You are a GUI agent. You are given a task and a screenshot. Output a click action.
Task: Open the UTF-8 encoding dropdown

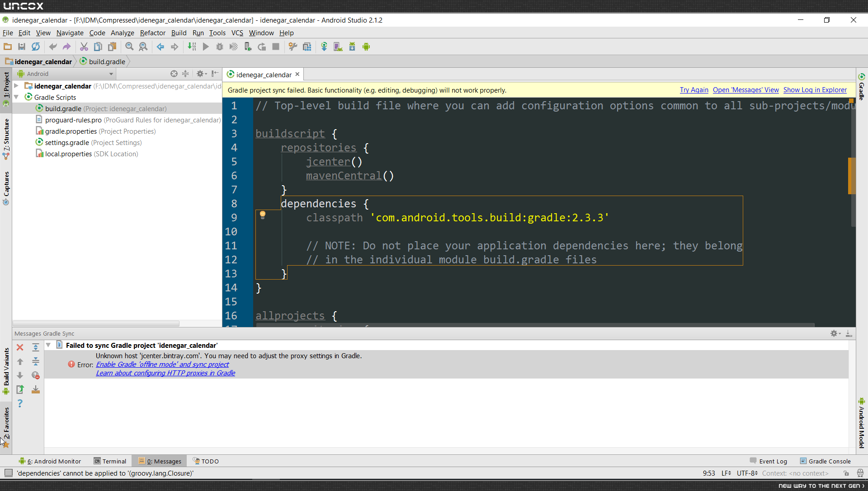pyautogui.click(x=747, y=473)
